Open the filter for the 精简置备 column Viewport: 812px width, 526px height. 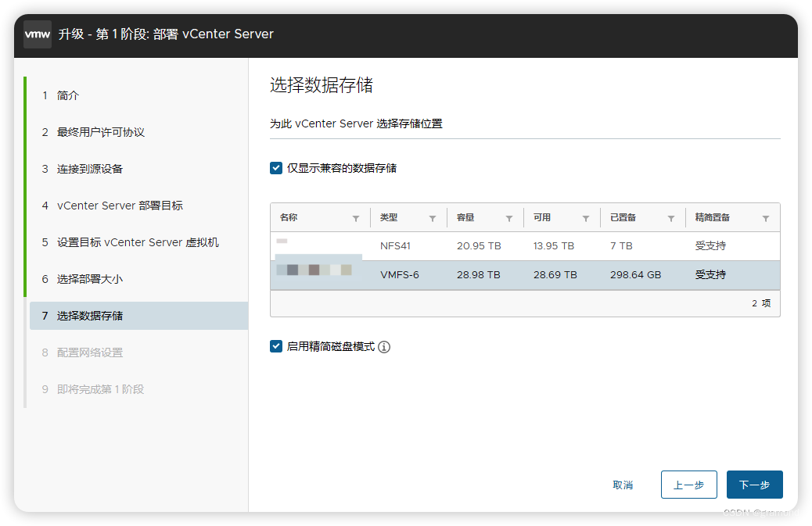point(766,218)
